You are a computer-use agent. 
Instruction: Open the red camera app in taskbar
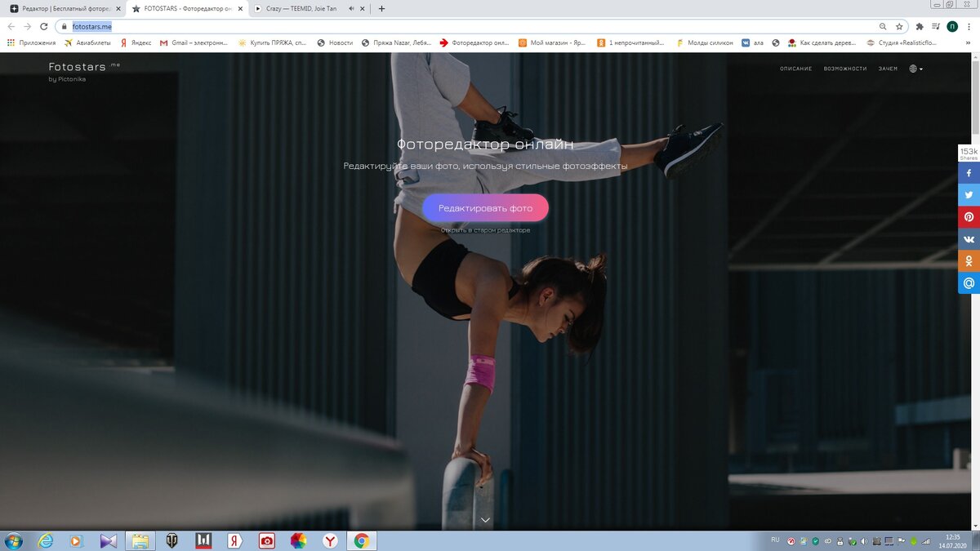pyautogui.click(x=267, y=540)
